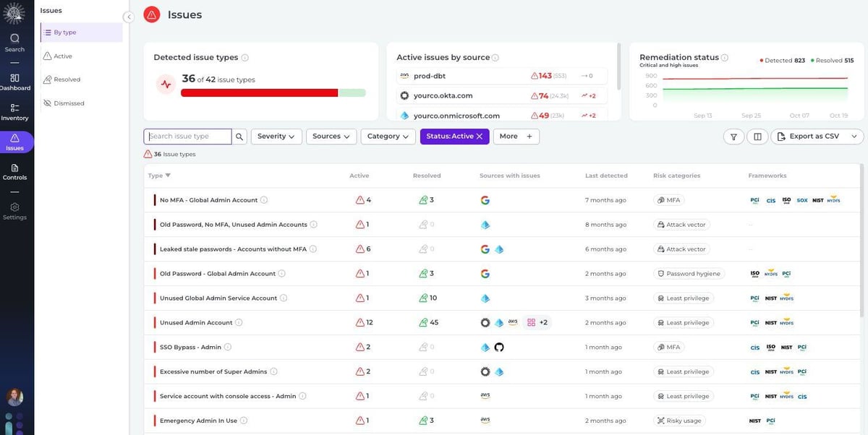Click the Okta source icon in Excessive Super Admins row
Image resolution: width=868 pixels, height=435 pixels.
pos(485,371)
